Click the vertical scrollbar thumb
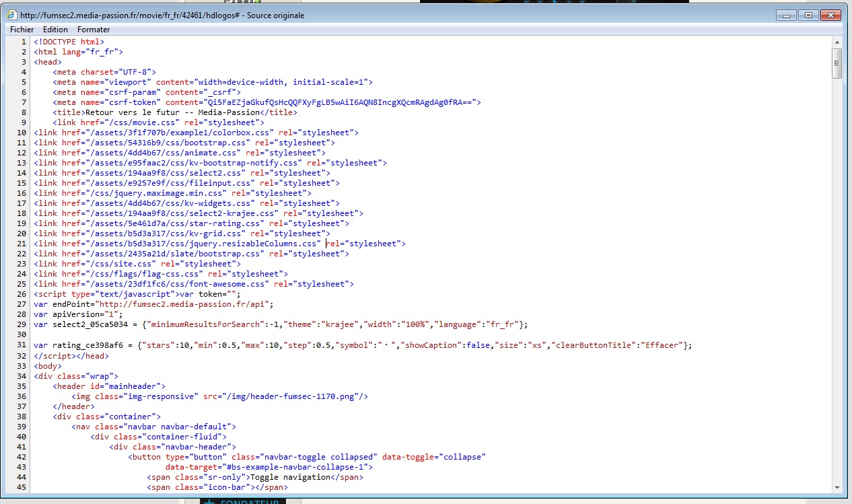This screenshot has width=852, height=504. (837, 63)
